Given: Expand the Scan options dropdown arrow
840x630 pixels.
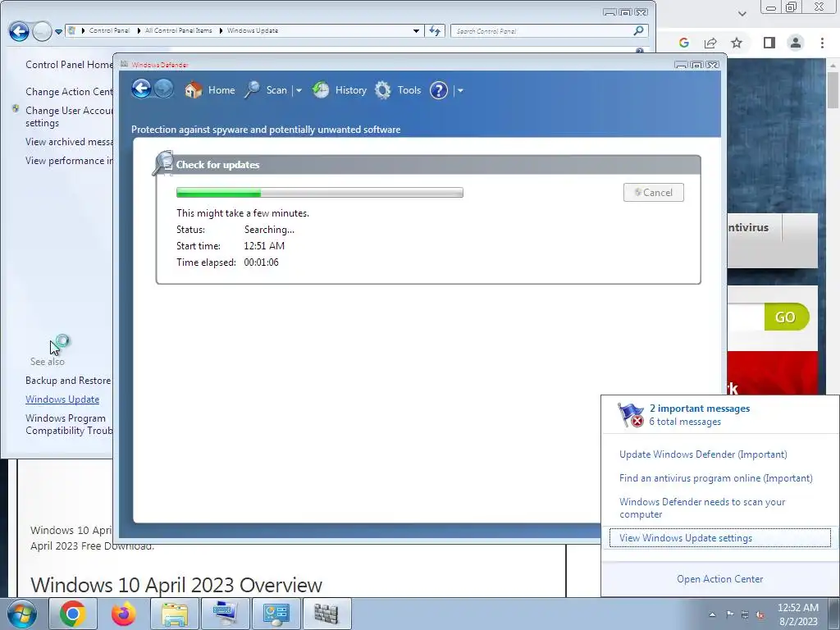Looking at the screenshot, I should [x=299, y=90].
